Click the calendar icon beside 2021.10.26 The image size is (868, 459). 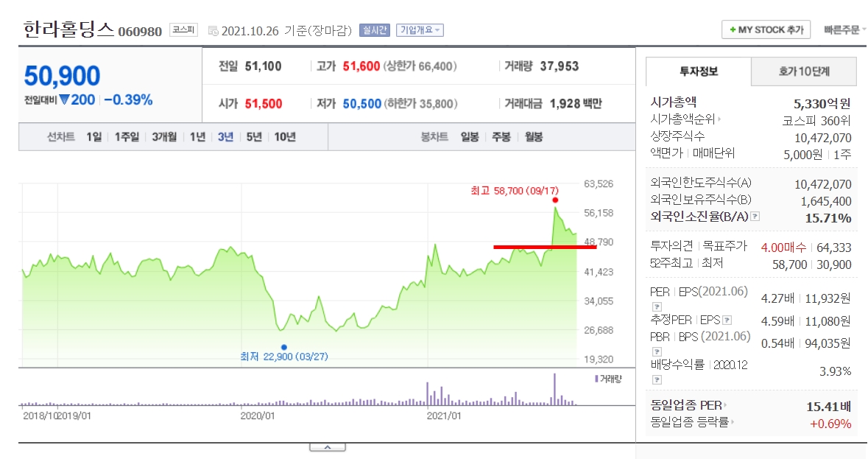click(213, 31)
